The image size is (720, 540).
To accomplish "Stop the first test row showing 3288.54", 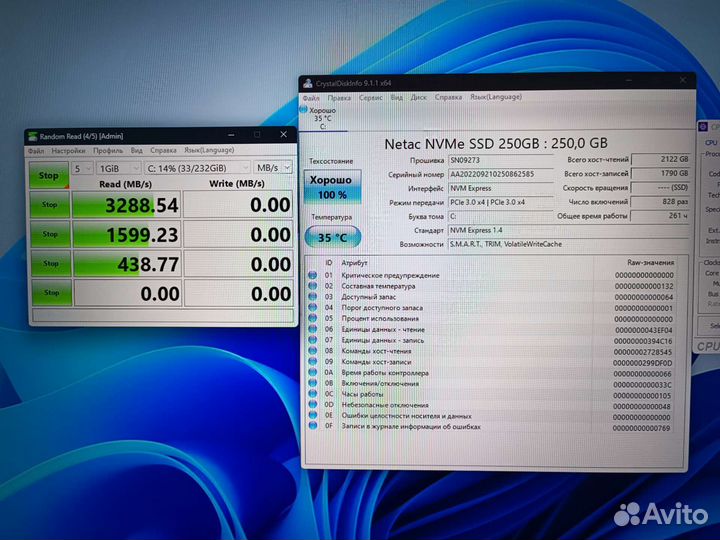I will tap(50, 204).
